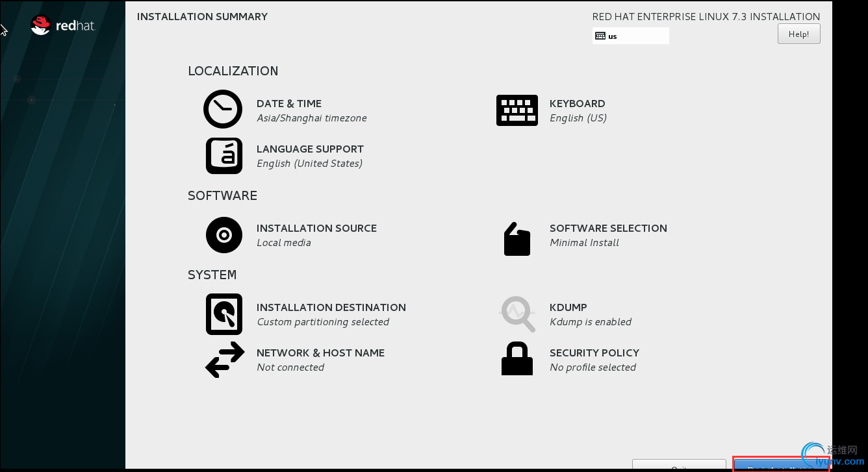Click the 'SOFTWARE' section heading
Screen dimensions: 868x472
pyautogui.click(x=222, y=196)
